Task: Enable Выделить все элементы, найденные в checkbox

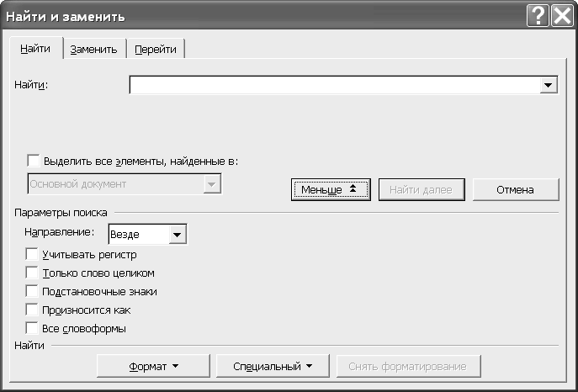Action: coord(34,161)
